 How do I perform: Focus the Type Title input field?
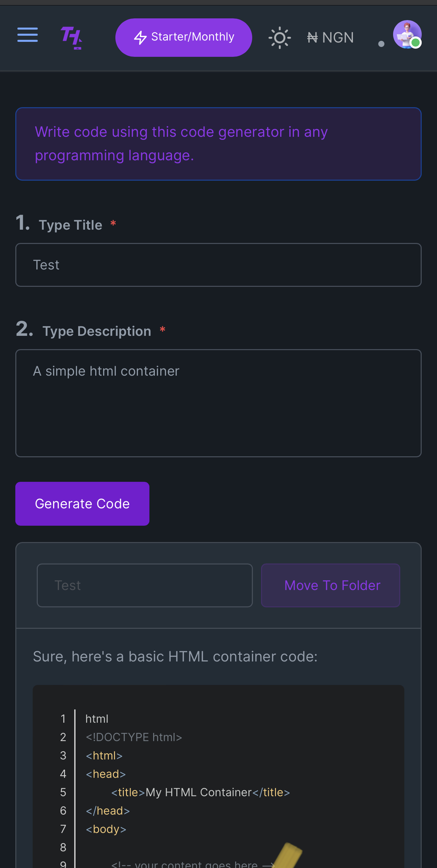point(218,265)
